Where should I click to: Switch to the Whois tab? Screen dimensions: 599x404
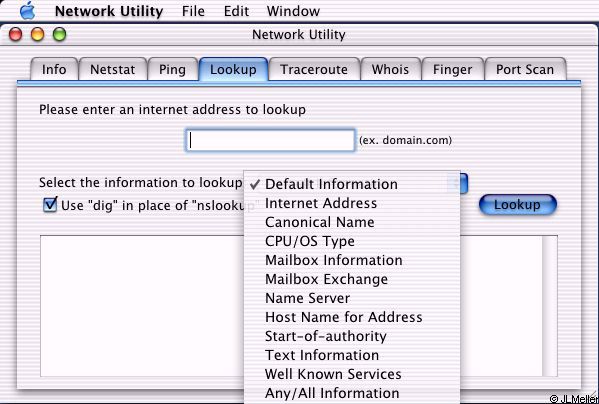tap(390, 69)
